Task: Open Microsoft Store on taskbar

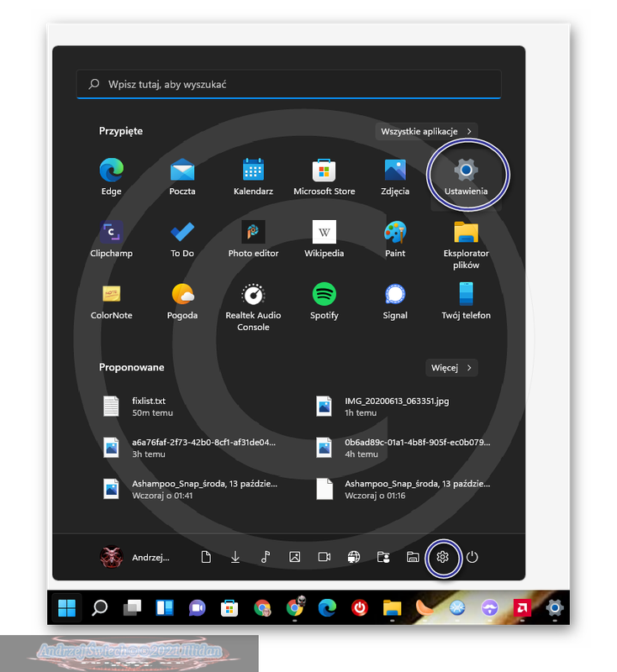Action: [x=229, y=607]
